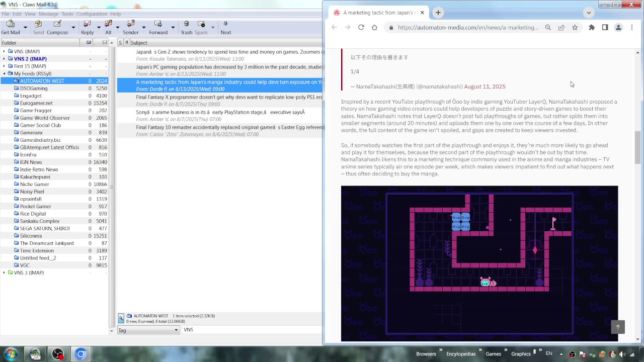This screenshot has height=362, width=644.
Task: Click the Send toolbar icon
Action: (x=38, y=27)
